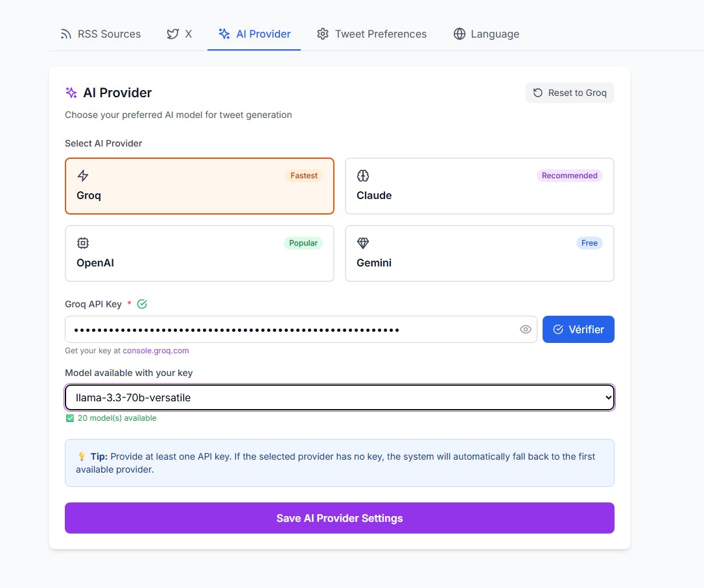Viewport: 704px width, 588px height.
Task: Go to the Language tab
Action: [486, 34]
